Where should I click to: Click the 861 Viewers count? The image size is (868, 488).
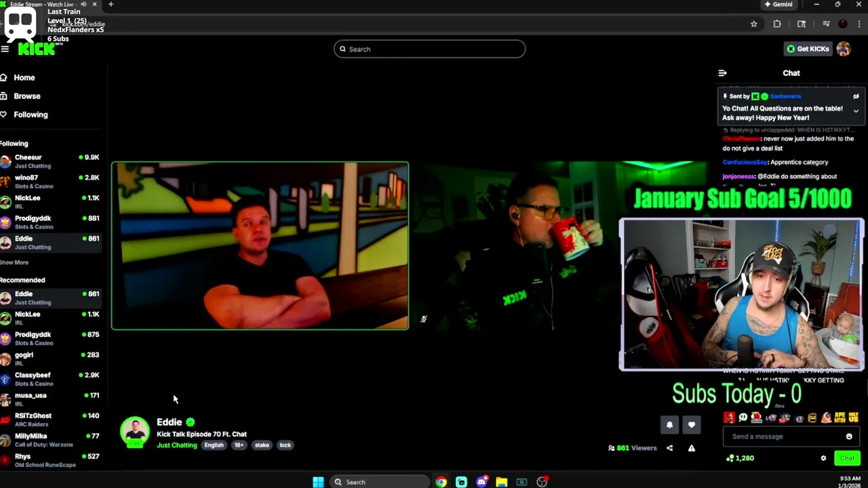point(633,448)
